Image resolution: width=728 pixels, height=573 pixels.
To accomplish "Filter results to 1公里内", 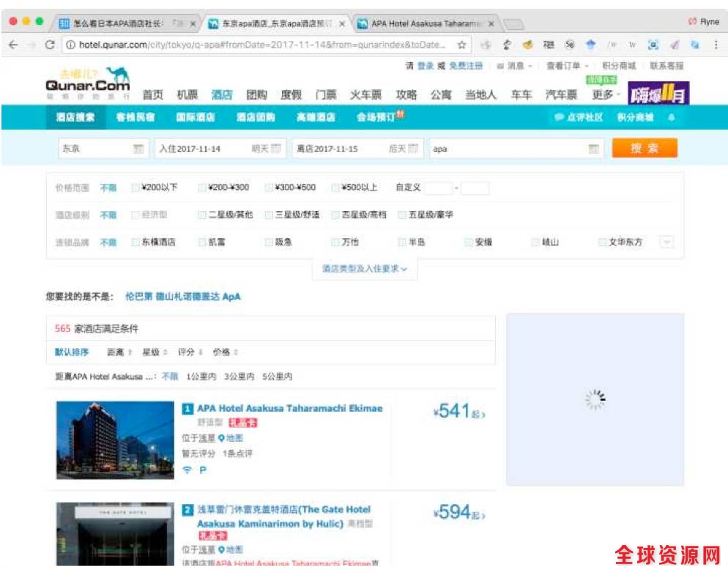I will click(x=201, y=377).
